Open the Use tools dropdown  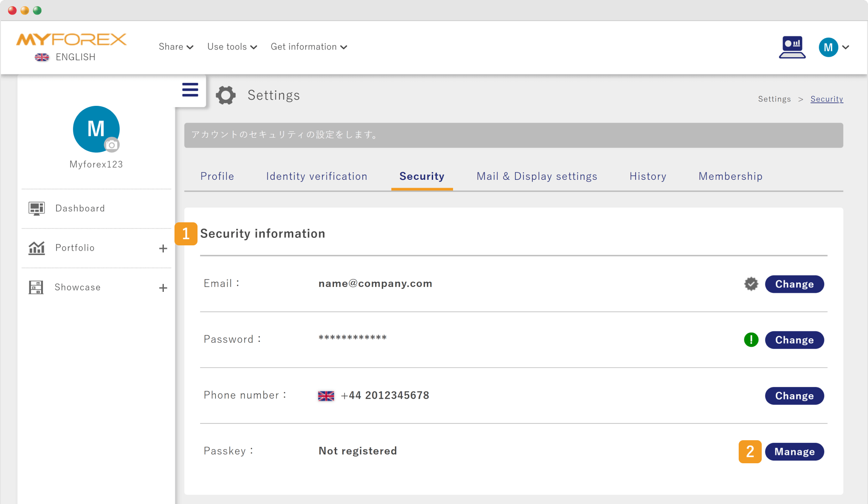232,47
